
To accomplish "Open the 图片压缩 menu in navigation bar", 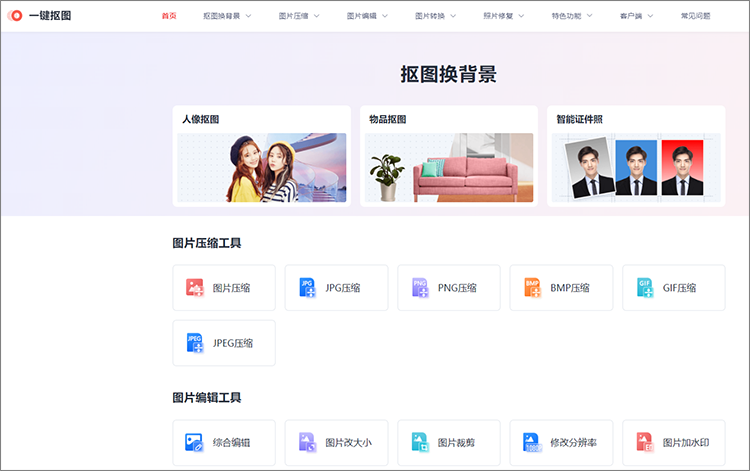I will pyautogui.click(x=293, y=16).
